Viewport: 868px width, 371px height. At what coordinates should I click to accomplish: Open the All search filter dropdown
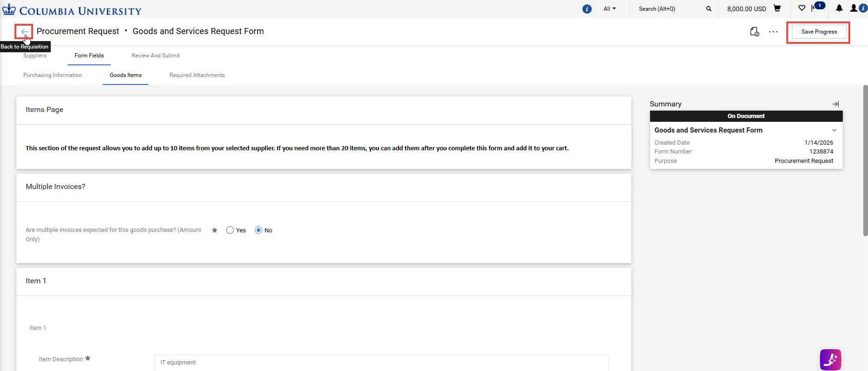pyautogui.click(x=609, y=9)
